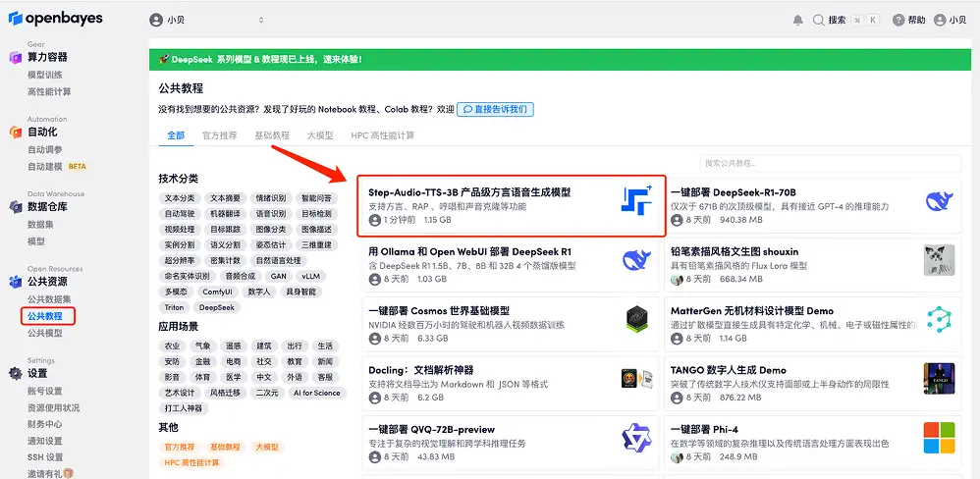The height and width of the screenshot is (479, 980).
Task: Click the Ollama Open WebUI DeepSeek whale logo
Action: [x=637, y=260]
